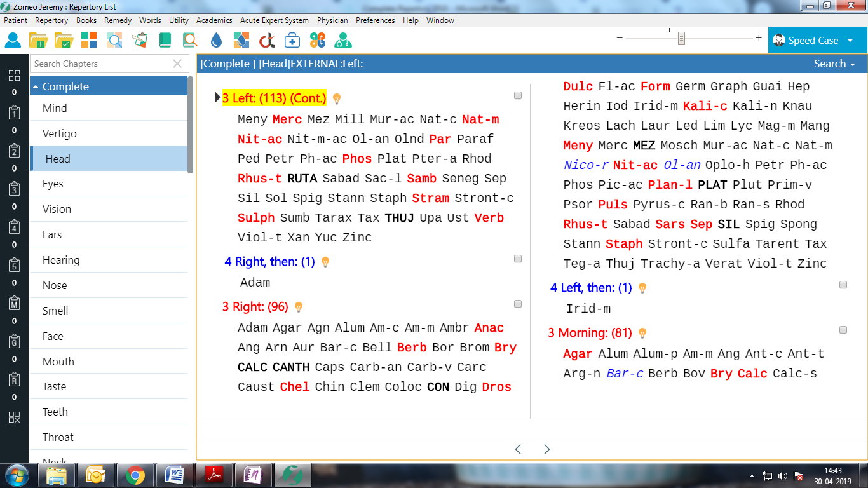Click the red and black ck logo icon
Screen dimensions: 868x488
tap(267, 41)
